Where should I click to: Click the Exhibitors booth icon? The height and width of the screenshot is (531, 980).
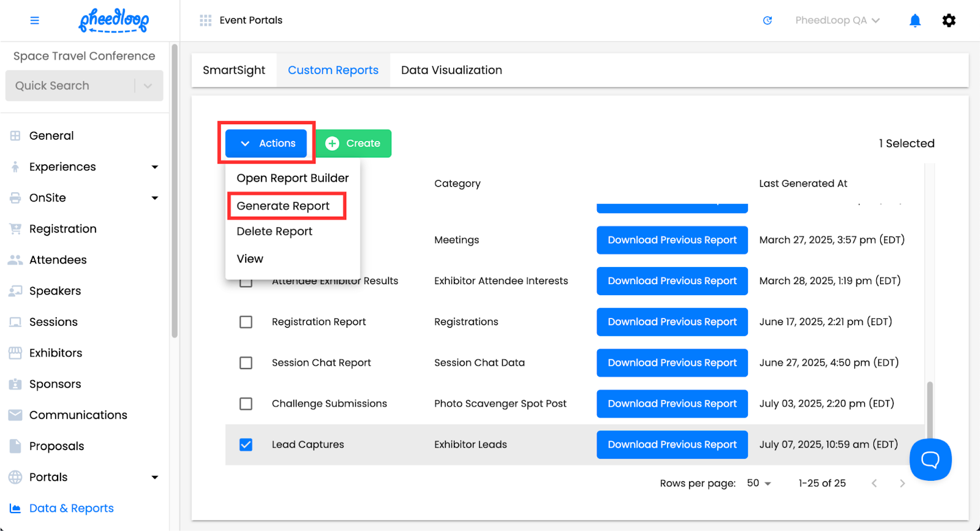click(x=15, y=353)
